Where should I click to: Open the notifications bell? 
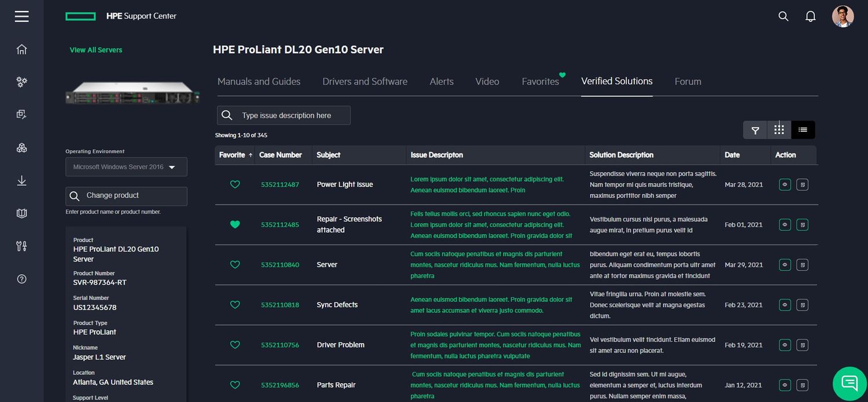pyautogui.click(x=811, y=16)
